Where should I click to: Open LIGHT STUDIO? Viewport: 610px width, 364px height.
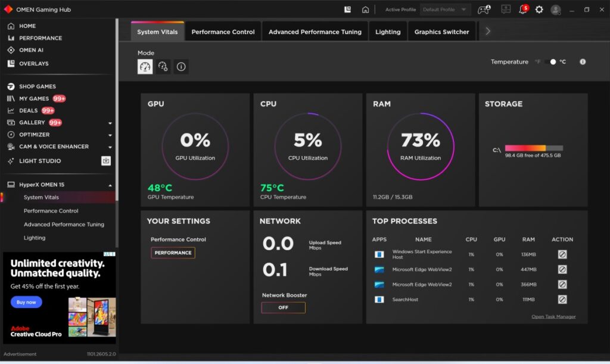34,161
